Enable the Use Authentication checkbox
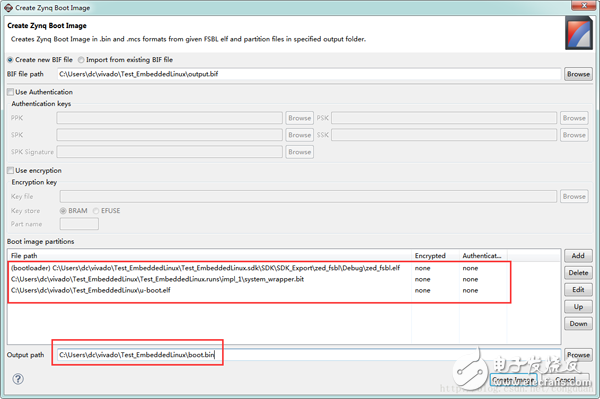 10,92
